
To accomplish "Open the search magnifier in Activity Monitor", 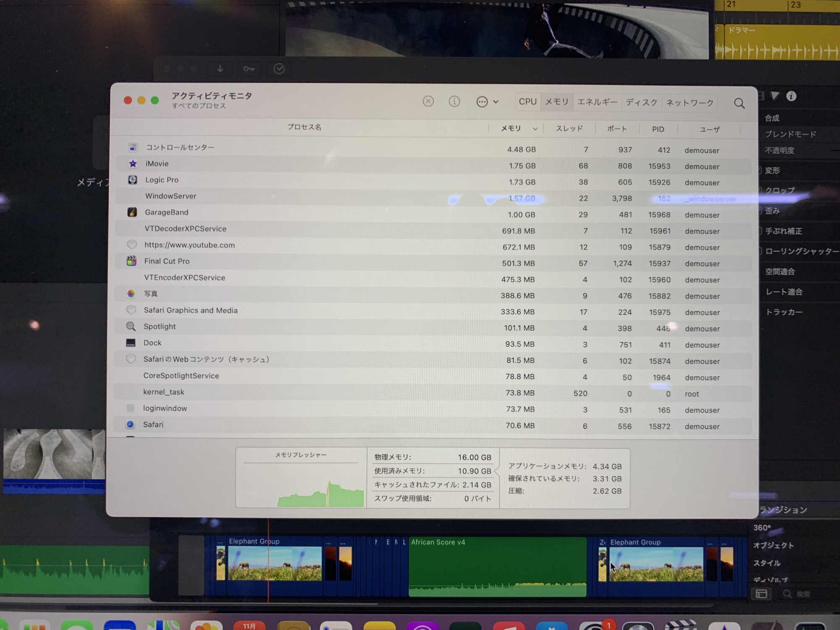I will tap(739, 103).
